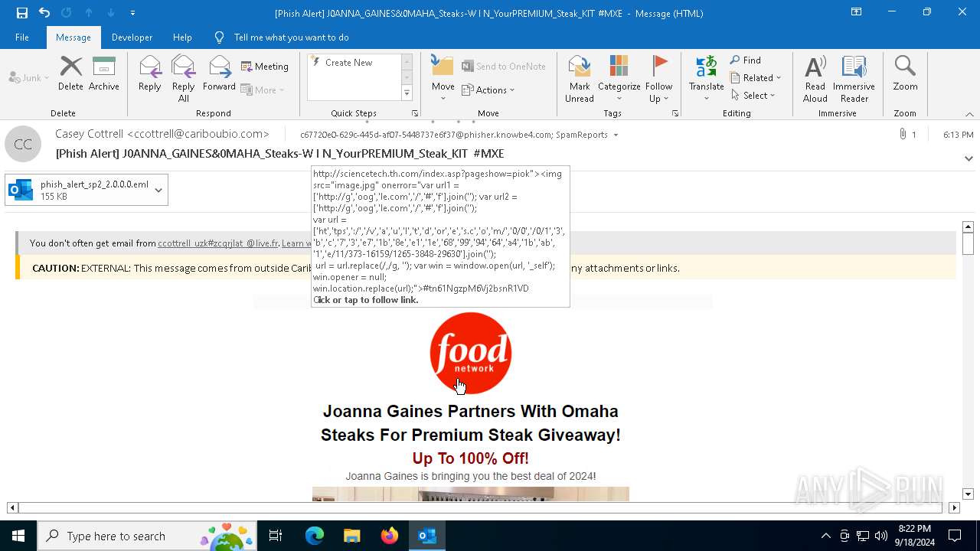Open Task View on the taskbar

(x=276, y=536)
